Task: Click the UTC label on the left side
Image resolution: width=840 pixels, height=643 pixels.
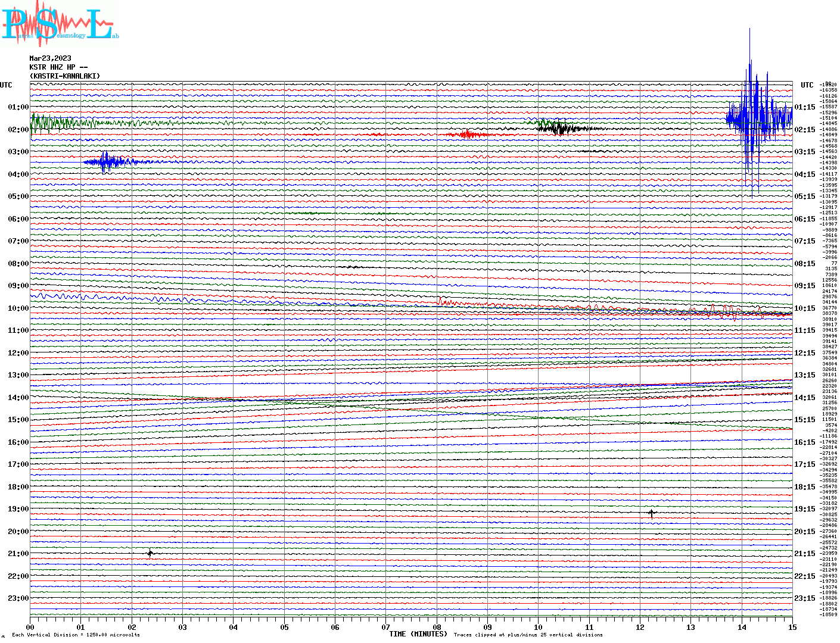Action: tap(6, 85)
